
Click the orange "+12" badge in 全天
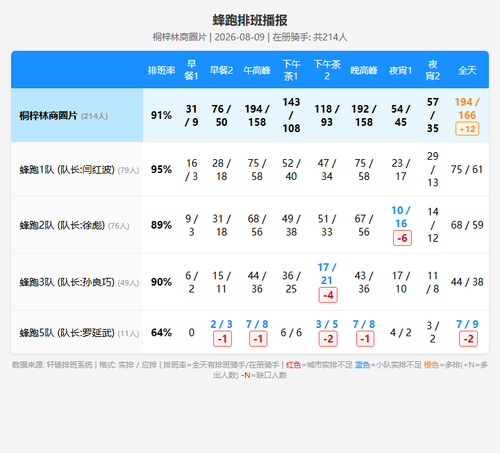pyautogui.click(x=467, y=129)
